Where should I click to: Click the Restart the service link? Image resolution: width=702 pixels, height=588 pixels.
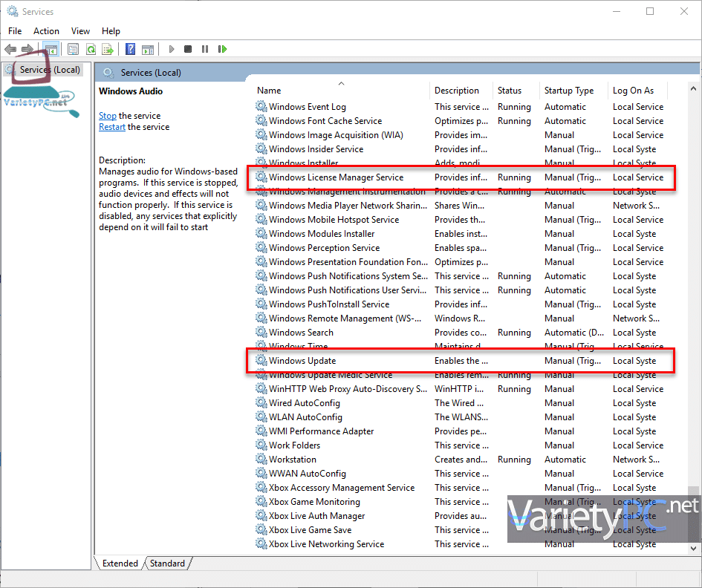(112, 127)
